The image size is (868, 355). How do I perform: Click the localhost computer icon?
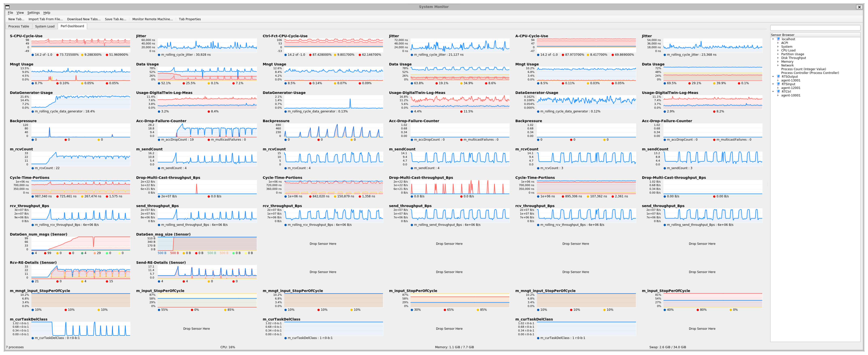coord(778,39)
